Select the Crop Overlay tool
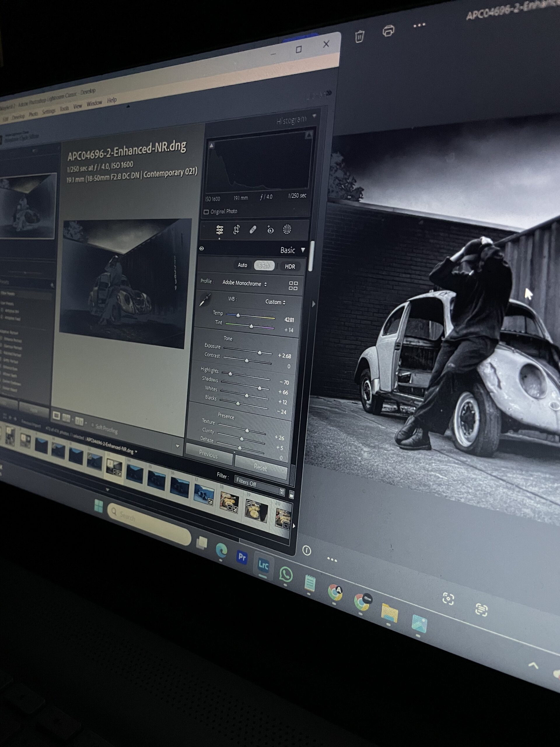 [236, 230]
